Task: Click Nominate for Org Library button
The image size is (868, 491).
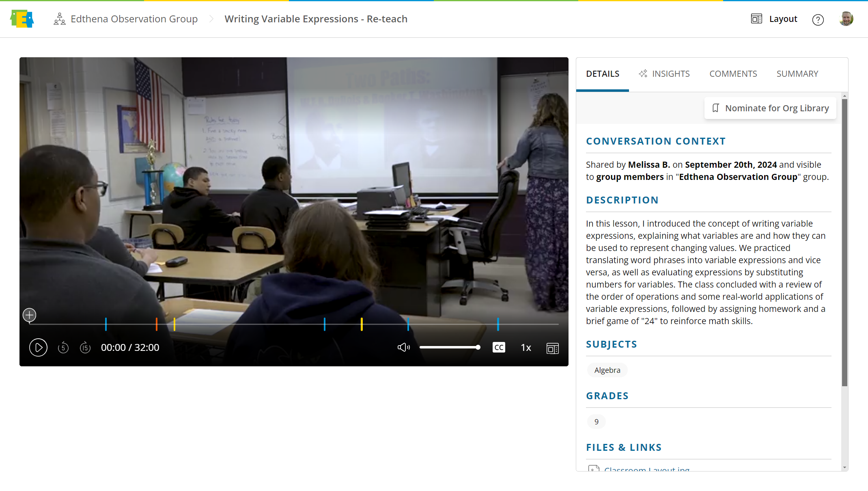Action: tap(770, 108)
